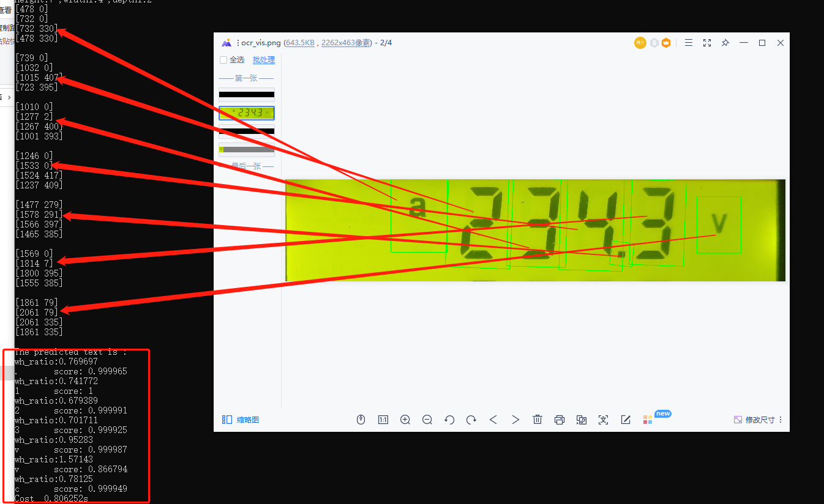Delete ocr_vis.png using the trash icon
The height and width of the screenshot is (504, 824).
tap(537, 420)
